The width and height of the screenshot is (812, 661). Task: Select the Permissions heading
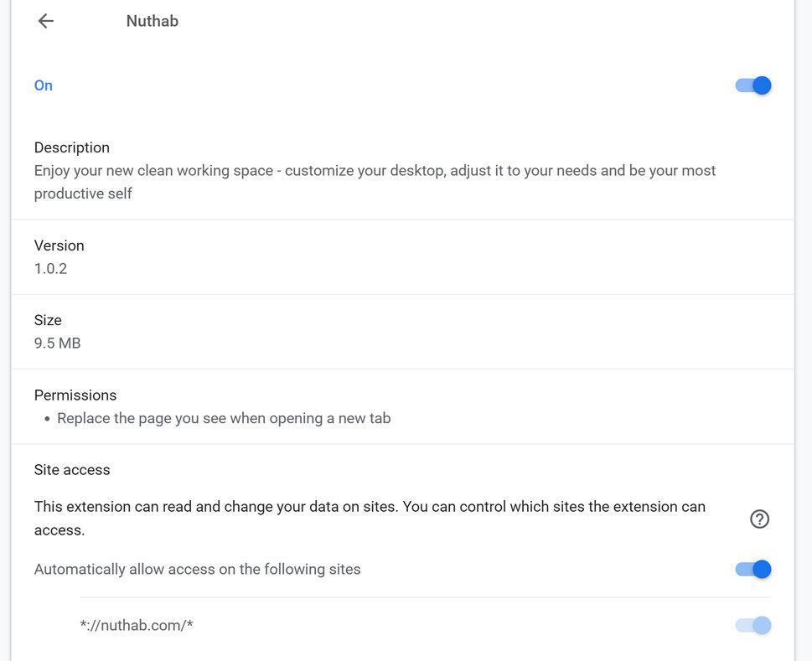[75, 395]
